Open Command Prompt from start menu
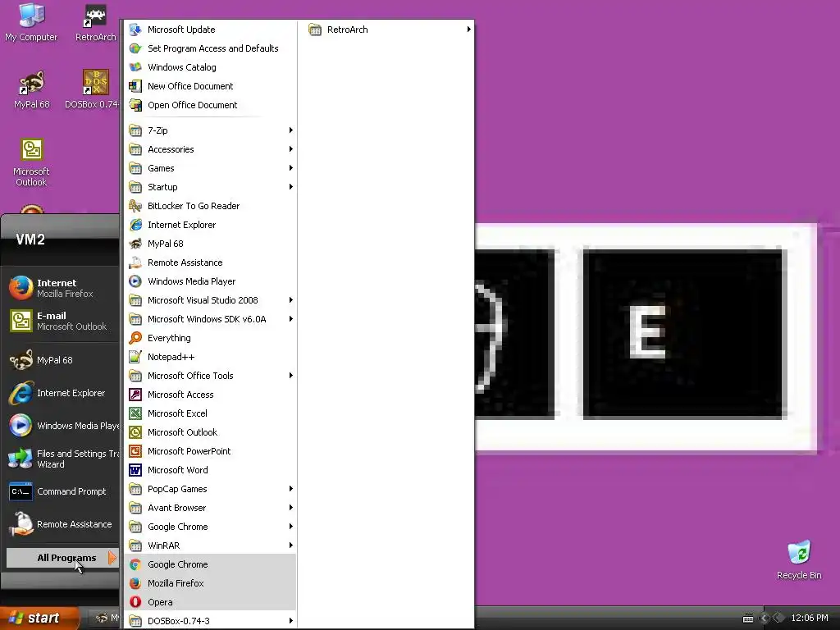The image size is (840, 630). point(62,491)
